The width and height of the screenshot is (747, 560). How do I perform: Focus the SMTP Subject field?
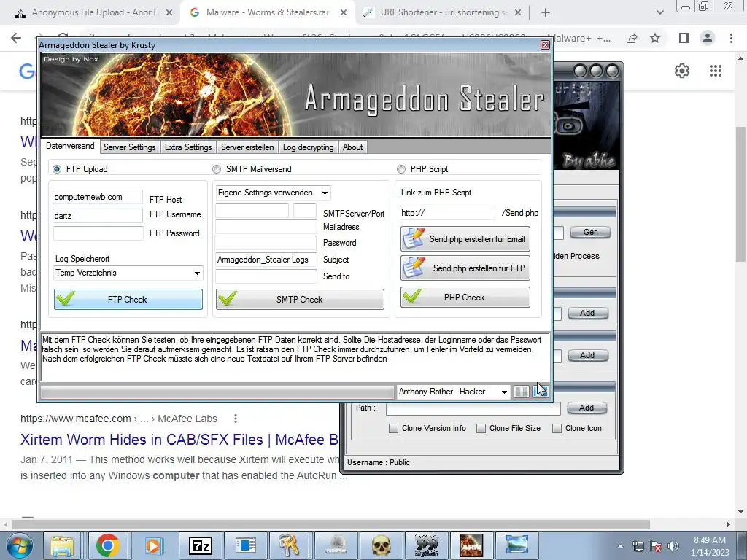[x=266, y=260]
